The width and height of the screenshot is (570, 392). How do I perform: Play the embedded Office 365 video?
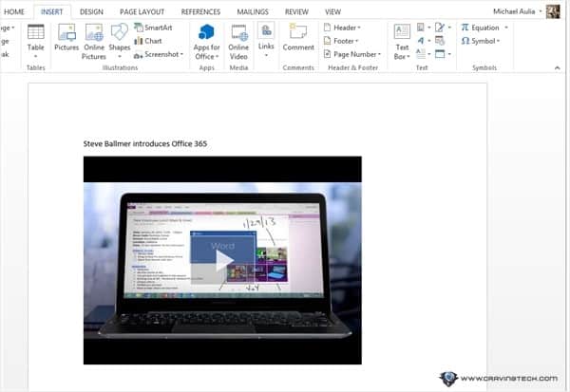(224, 260)
